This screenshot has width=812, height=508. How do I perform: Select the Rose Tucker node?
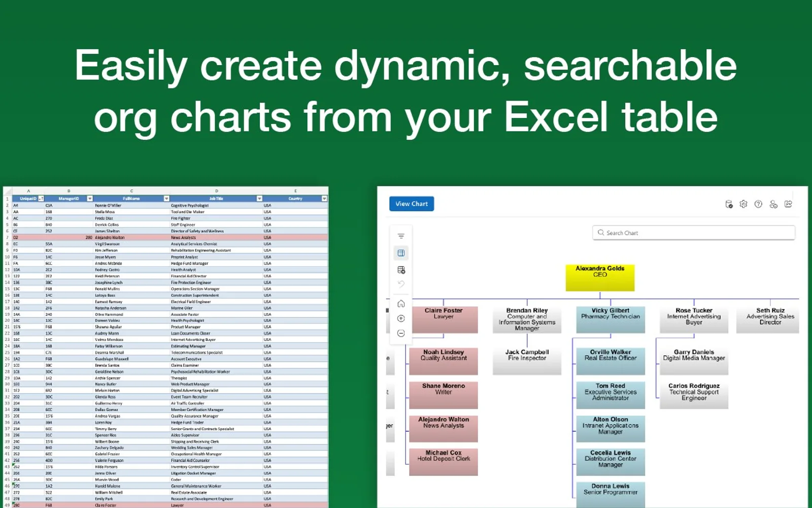click(x=694, y=320)
